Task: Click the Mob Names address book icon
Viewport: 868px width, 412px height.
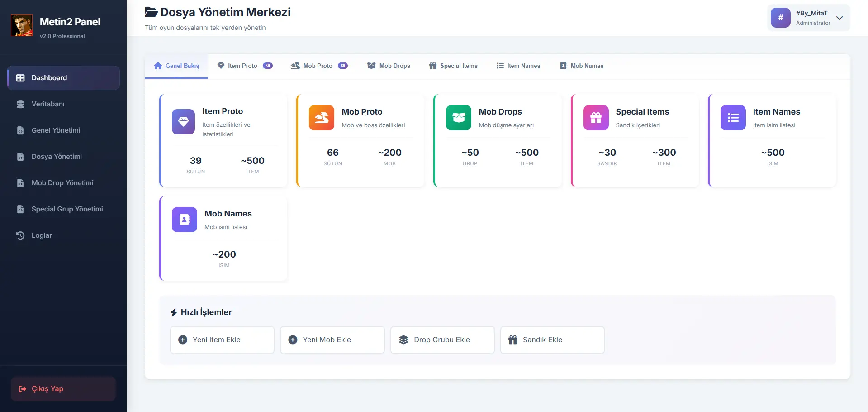Action: 184,220
